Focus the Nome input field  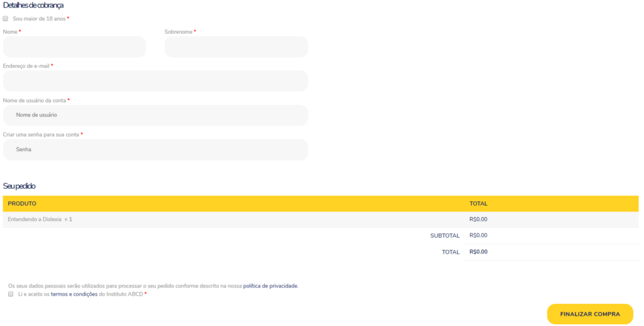74,47
